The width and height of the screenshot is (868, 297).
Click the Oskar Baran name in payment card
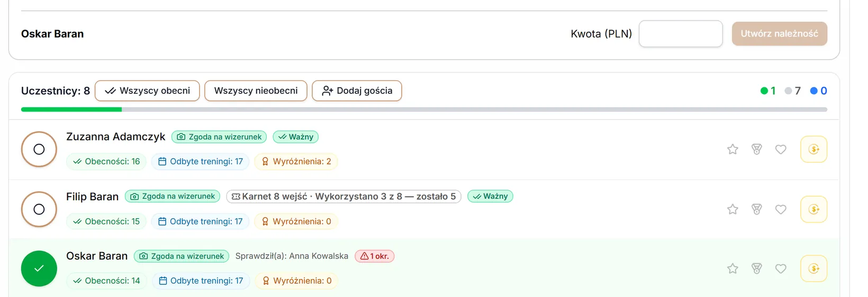(x=52, y=34)
